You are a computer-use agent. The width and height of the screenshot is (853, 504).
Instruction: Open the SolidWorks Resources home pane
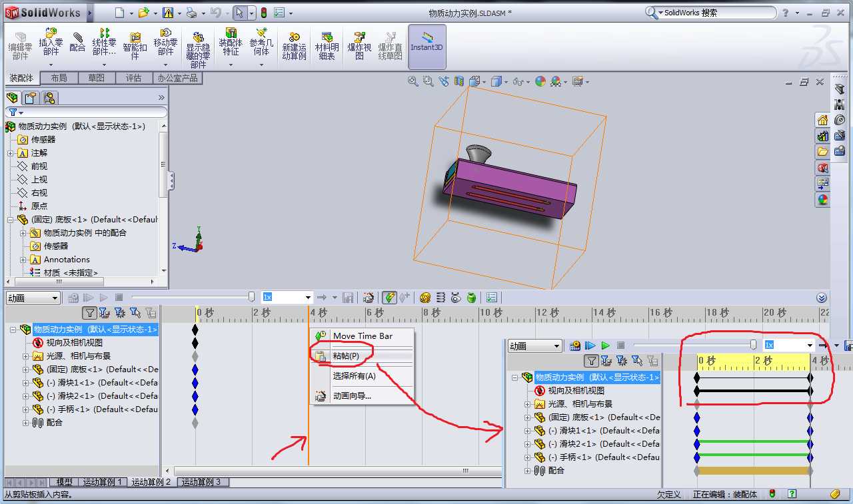[x=822, y=121]
